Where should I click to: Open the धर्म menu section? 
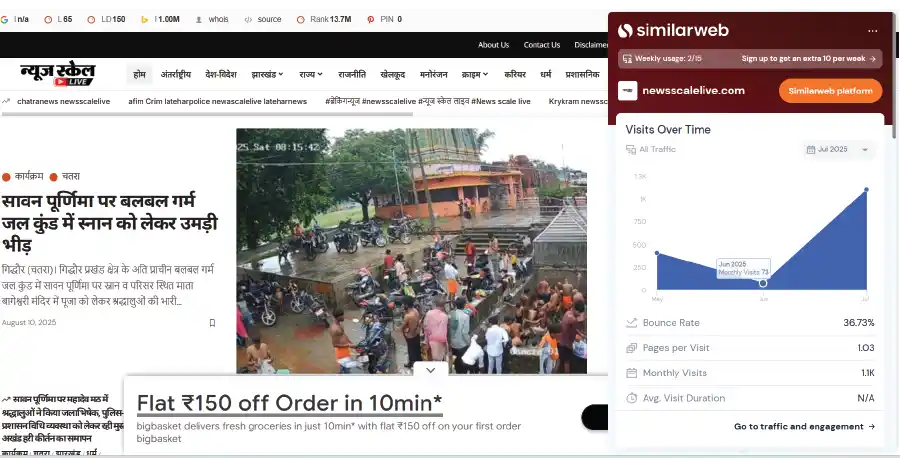click(546, 75)
